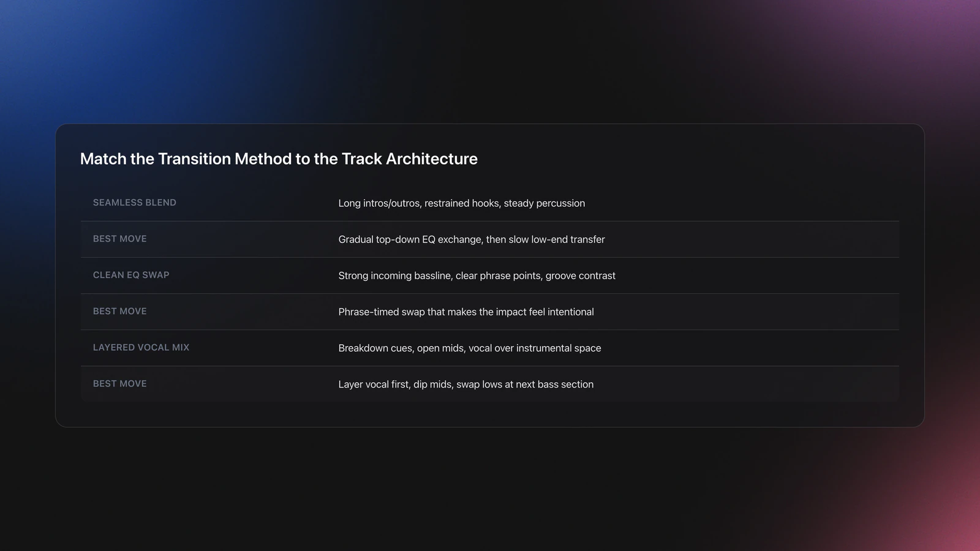The width and height of the screenshot is (980, 551).
Task: Select the text 'Long intros/outros, restrained hooks, steady percussion'
Action: click(461, 203)
